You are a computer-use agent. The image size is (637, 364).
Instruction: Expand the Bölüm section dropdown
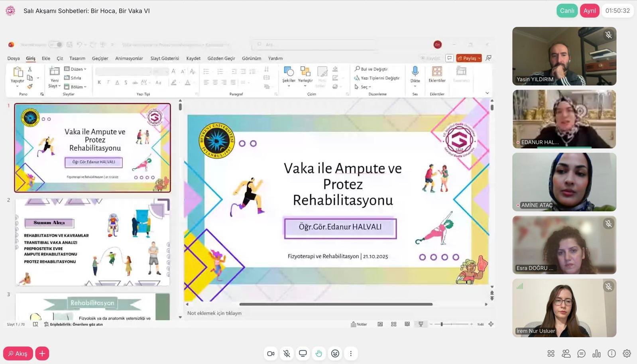point(76,87)
